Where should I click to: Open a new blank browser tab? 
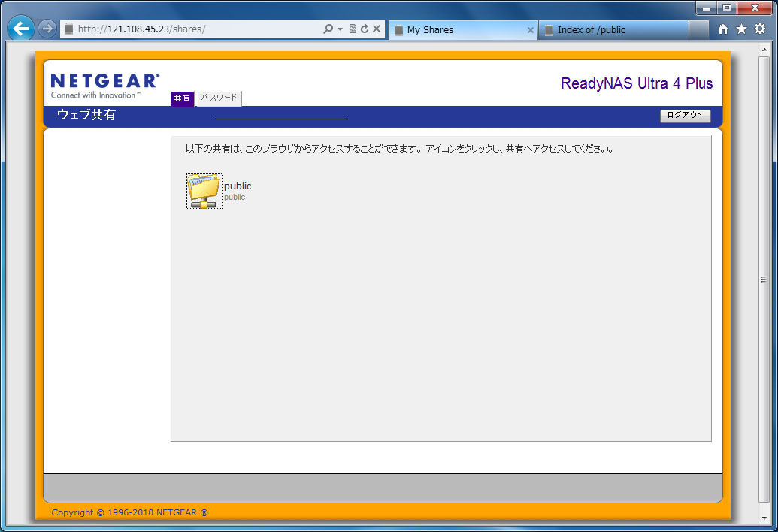click(698, 30)
